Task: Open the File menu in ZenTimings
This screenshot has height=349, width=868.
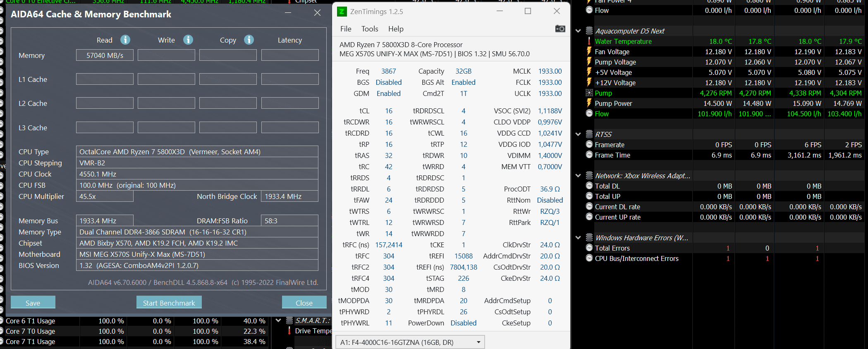Action: (x=346, y=29)
